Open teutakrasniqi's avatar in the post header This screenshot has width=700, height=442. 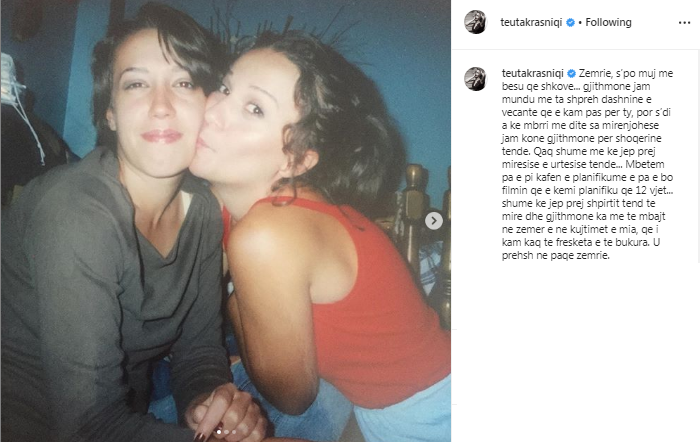475,22
